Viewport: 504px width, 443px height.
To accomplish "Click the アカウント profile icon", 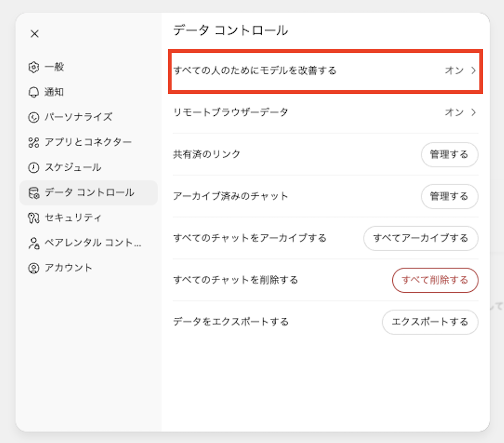I will [x=34, y=268].
